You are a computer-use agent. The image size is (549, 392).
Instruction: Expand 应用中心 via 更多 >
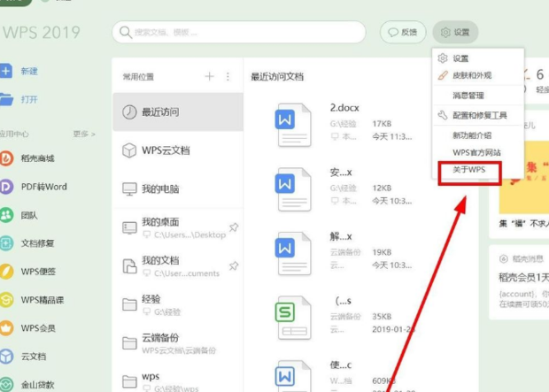click(84, 134)
